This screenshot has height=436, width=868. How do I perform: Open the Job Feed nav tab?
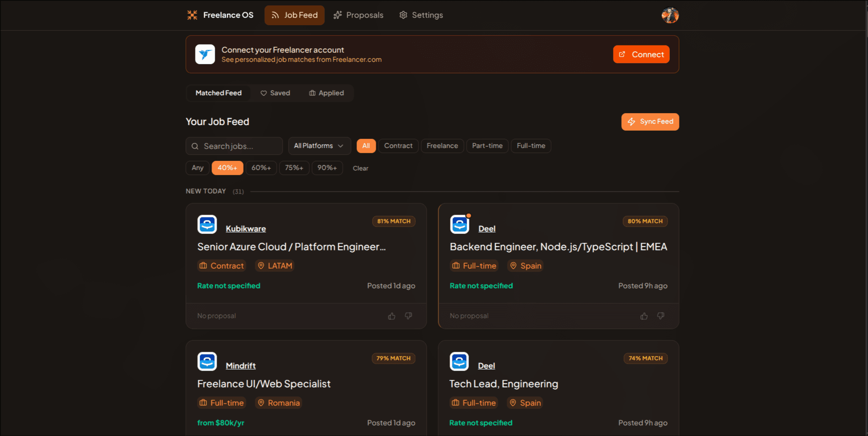tap(295, 15)
